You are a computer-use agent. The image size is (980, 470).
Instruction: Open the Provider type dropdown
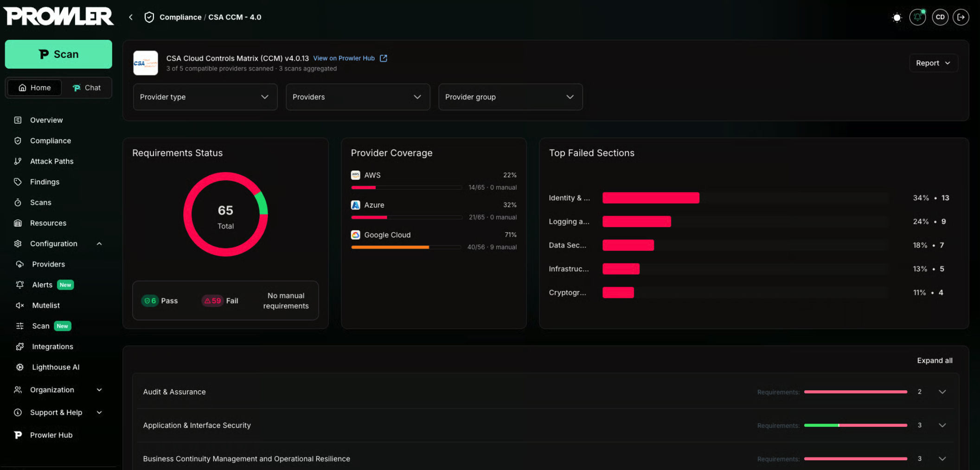click(205, 97)
